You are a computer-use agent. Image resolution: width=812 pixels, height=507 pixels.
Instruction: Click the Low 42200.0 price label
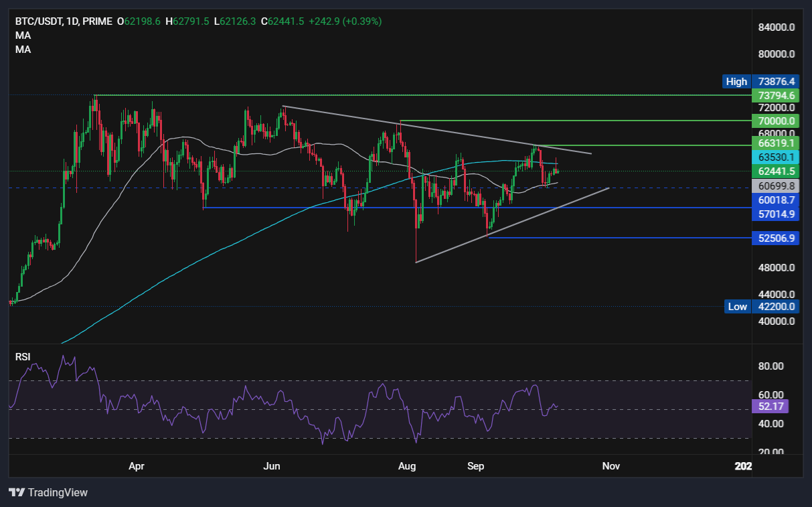coord(762,306)
